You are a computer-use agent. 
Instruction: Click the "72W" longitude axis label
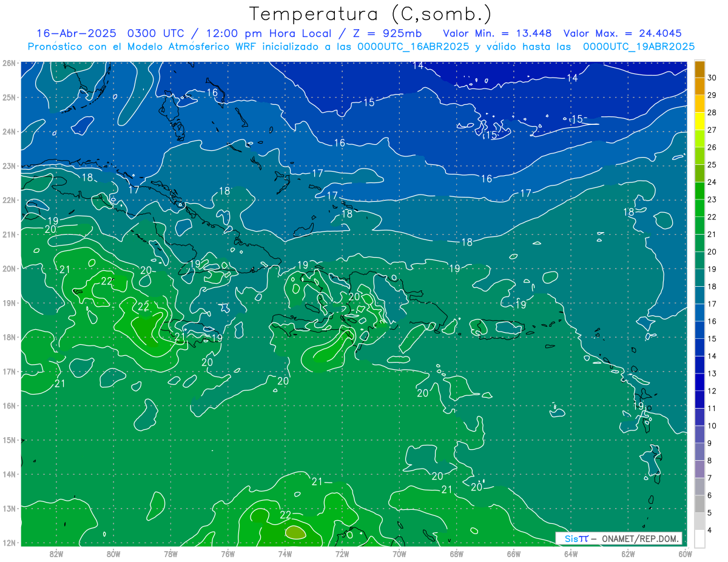point(342,553)
